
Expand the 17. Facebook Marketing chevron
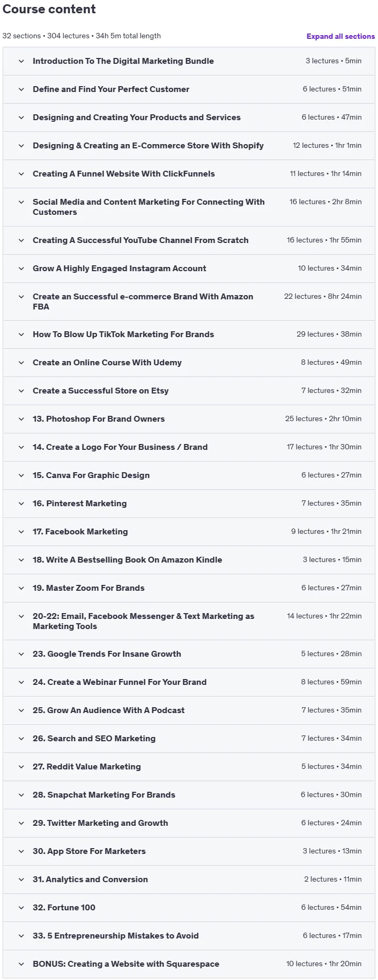coord(21,532)
